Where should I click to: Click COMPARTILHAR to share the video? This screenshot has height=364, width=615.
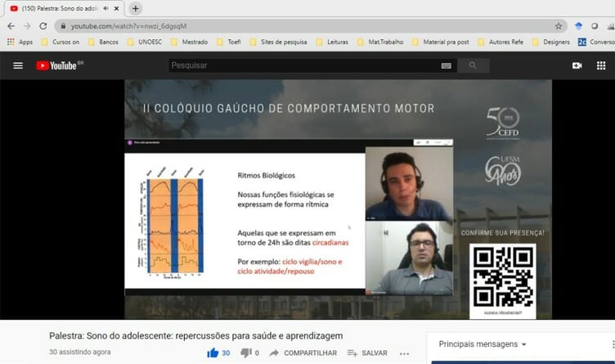pos(303,353)
